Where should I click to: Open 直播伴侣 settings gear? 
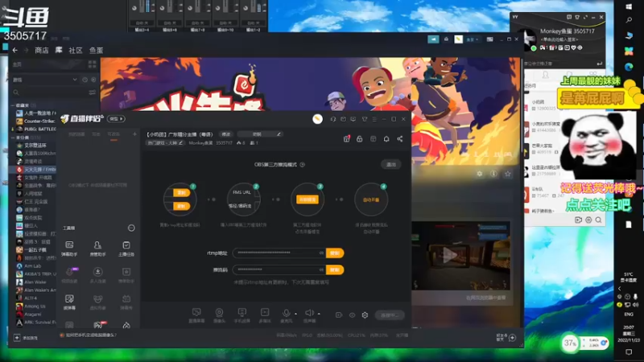point(365,315)
